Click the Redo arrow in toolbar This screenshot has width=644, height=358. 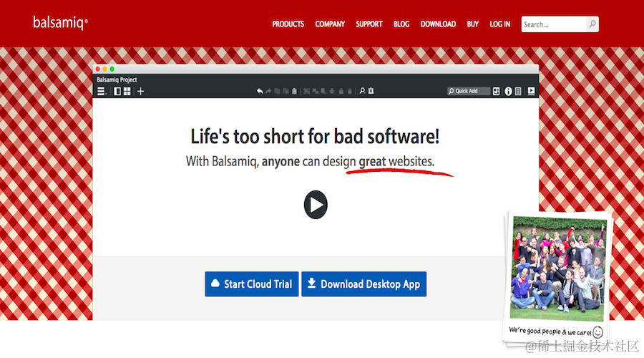(268, 91)
